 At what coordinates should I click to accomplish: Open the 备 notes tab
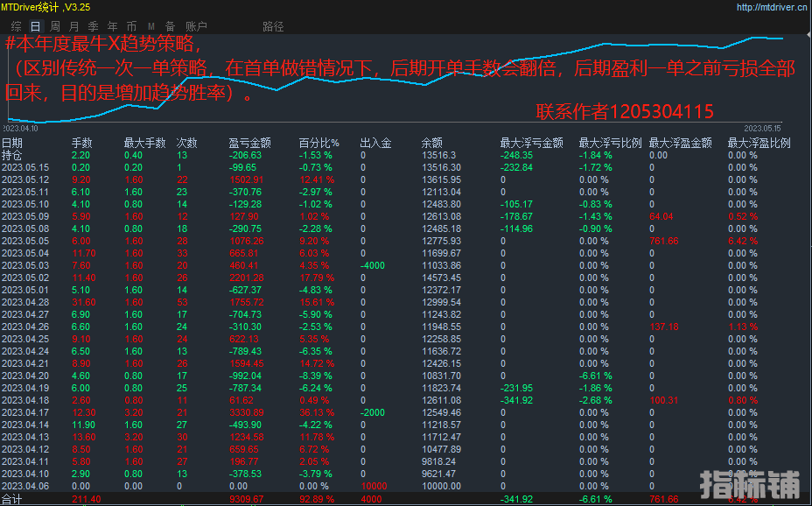(171, 26)
